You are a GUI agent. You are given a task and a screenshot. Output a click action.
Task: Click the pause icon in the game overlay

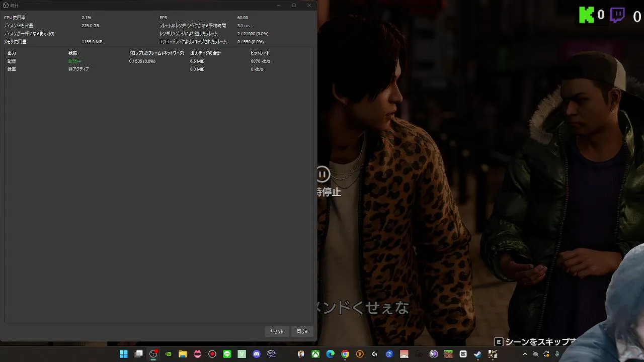click(323, 174)
